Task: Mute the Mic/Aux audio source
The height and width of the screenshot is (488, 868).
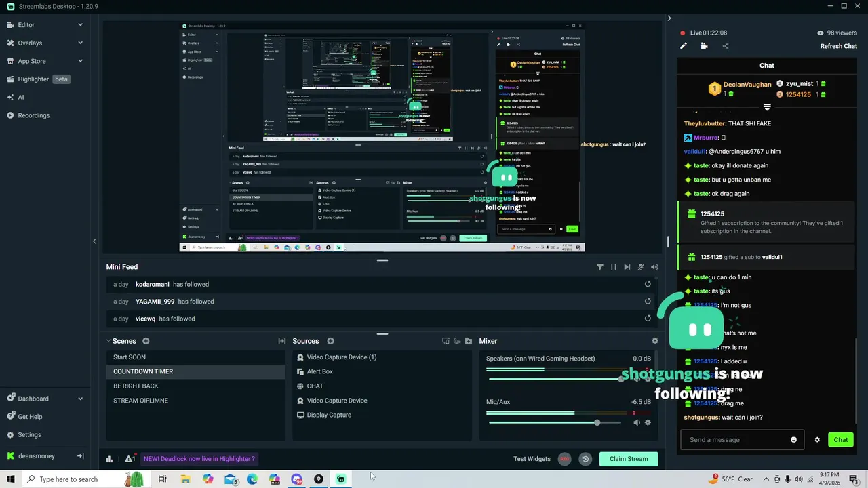Action: point(637,423)
